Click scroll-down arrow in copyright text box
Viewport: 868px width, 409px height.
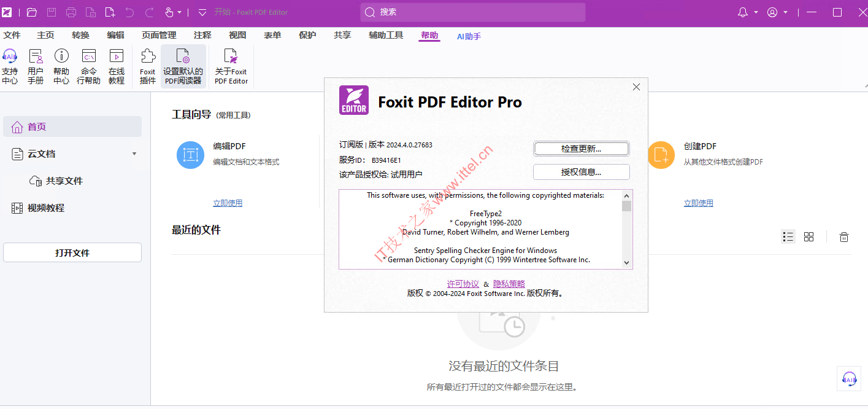click(626, 263)
